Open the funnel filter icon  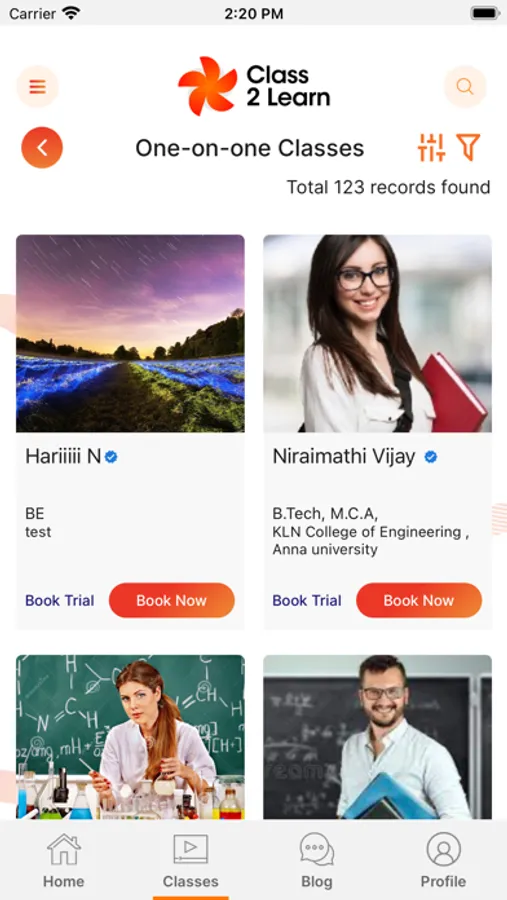[x=468, y=148]
